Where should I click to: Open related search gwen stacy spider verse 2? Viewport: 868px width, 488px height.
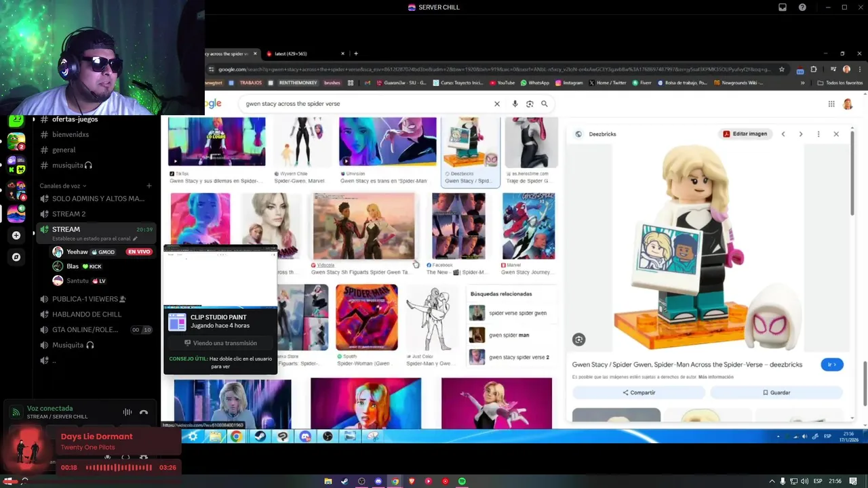tap(510, 357)
